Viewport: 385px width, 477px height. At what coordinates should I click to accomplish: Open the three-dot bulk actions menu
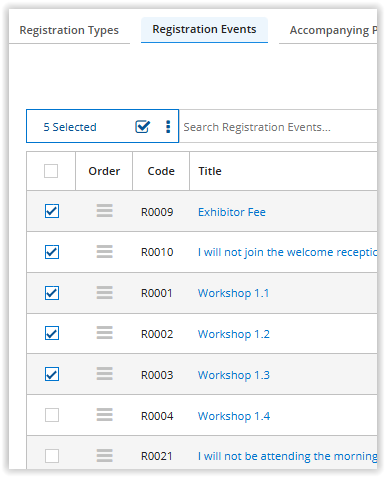pos(168,127)
